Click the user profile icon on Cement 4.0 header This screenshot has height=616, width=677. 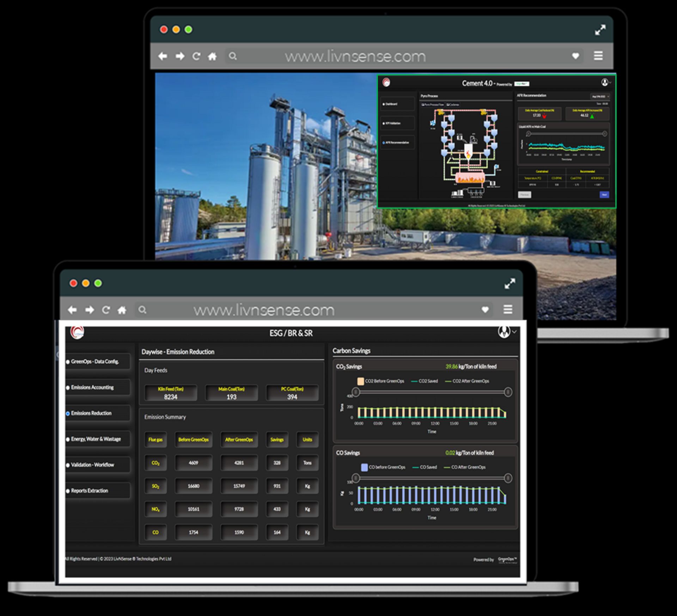click(604, 83)
